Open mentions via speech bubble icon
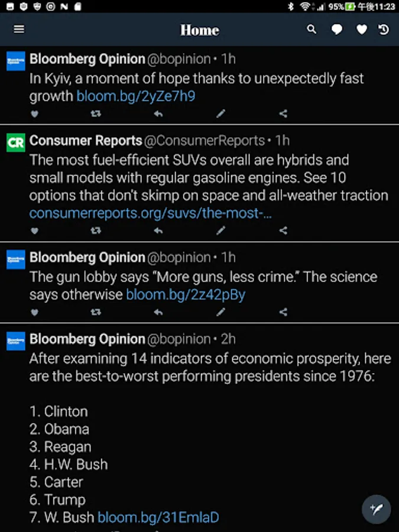Screen dimensions: 399x532 [x=336, y=30]
